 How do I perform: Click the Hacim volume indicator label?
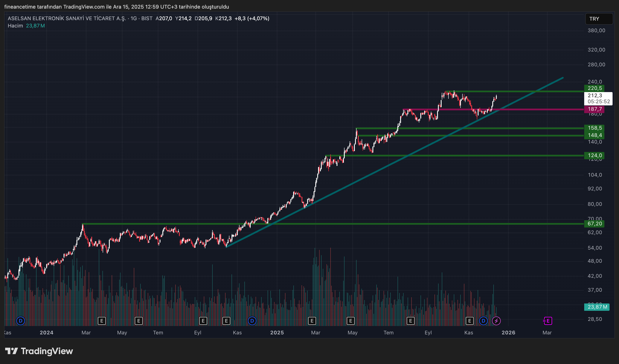(x=15, y=26)
